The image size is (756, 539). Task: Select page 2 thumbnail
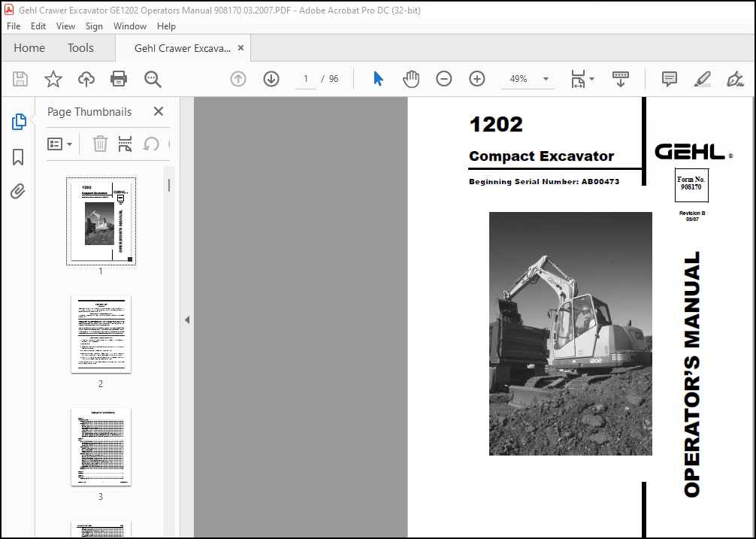[101, 334]
